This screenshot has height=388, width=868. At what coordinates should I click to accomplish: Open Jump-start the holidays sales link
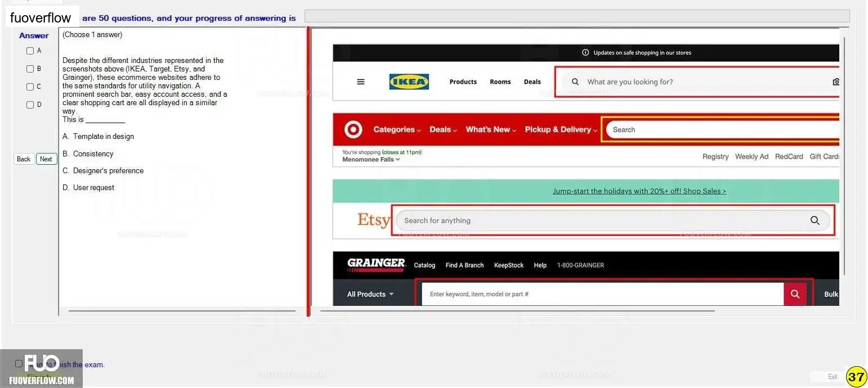pos(639,191)
